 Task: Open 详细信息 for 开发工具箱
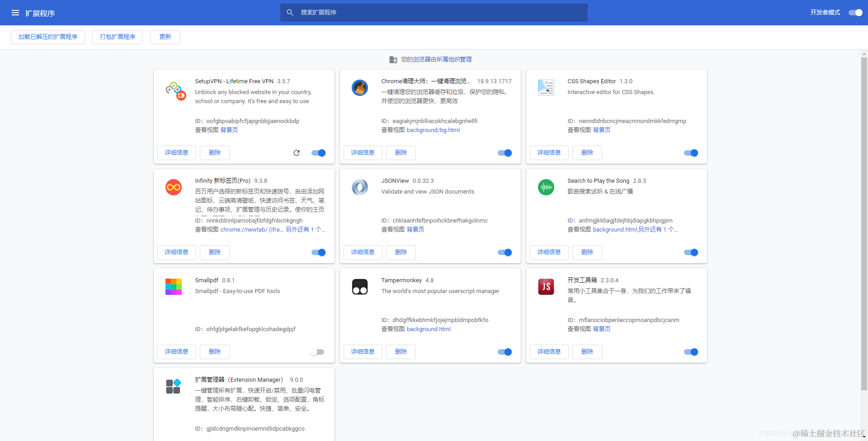pos(549,352)
